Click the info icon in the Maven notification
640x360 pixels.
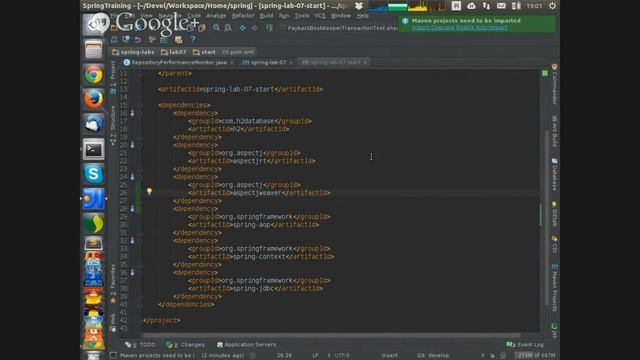click(x=405, y=21)
